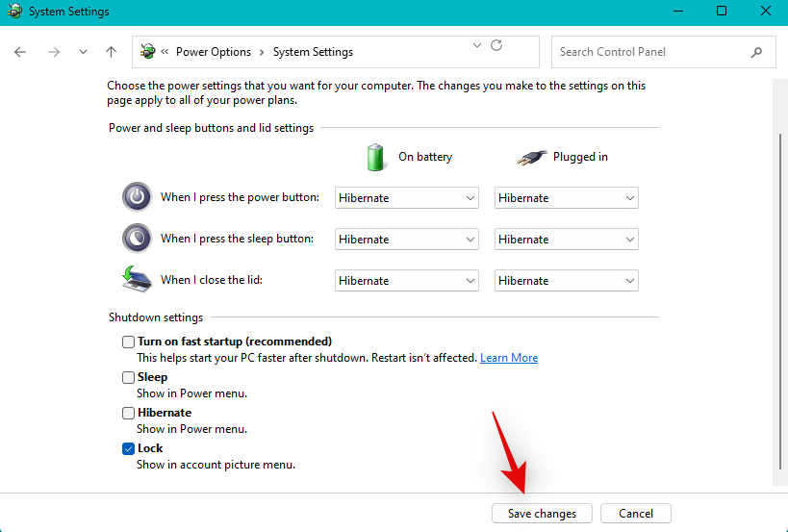Image resolution: width=788 pixels, height=532 pixels.
Task: Click the Cancel button
Action: pyautogui.click(x=636, y=514)
